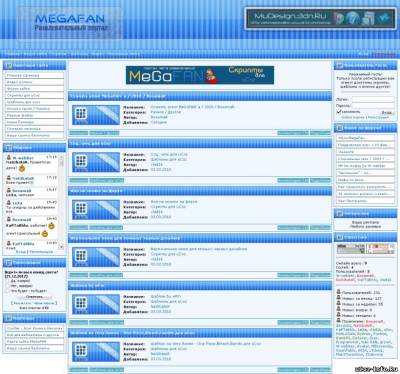The height and width of the screenshot is (374, 400).
Task: Click the login panel header icon
Action: [x=340, y=65]
